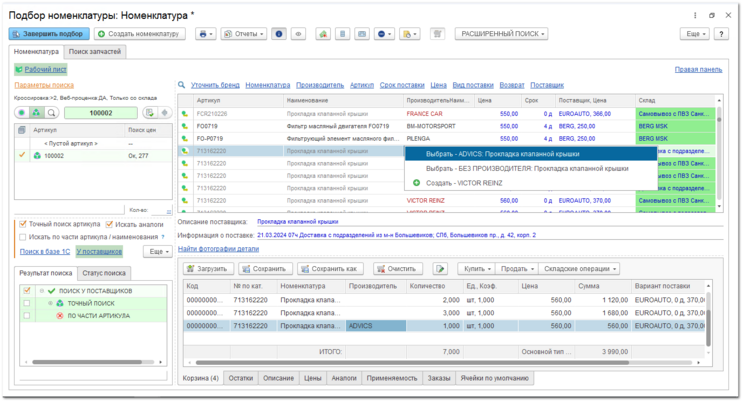Click the card icon next to calculator
This screenshot has width=743, height=402.
pos(362,34)
